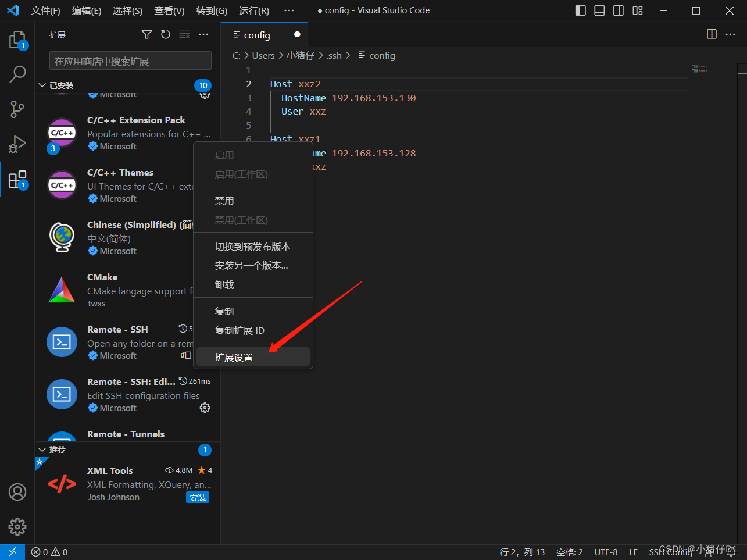The width and height of the screenshot is (747, 560).
Task: Click the editor minimap preview
Action: point(700,69)
